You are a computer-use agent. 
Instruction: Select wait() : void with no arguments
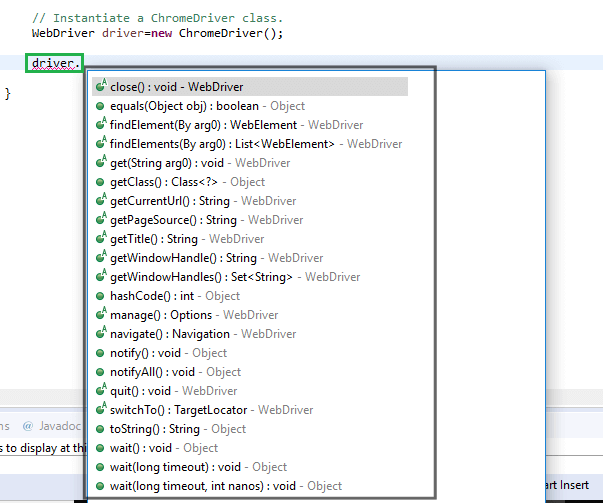coord(250,448)
